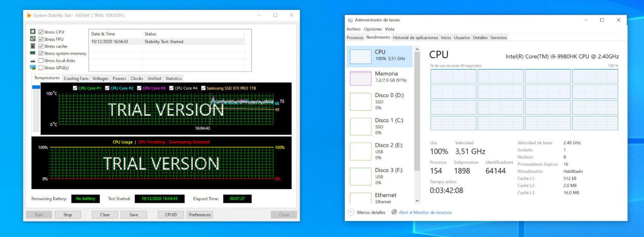
Task: Select the CPU item in performance sidebar
Action: click(379, 56)
